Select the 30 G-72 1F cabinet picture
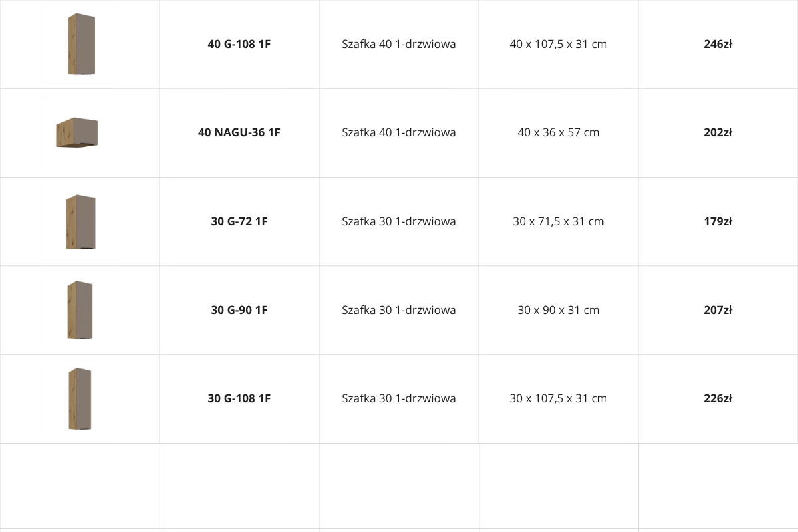 coord(80,221)
